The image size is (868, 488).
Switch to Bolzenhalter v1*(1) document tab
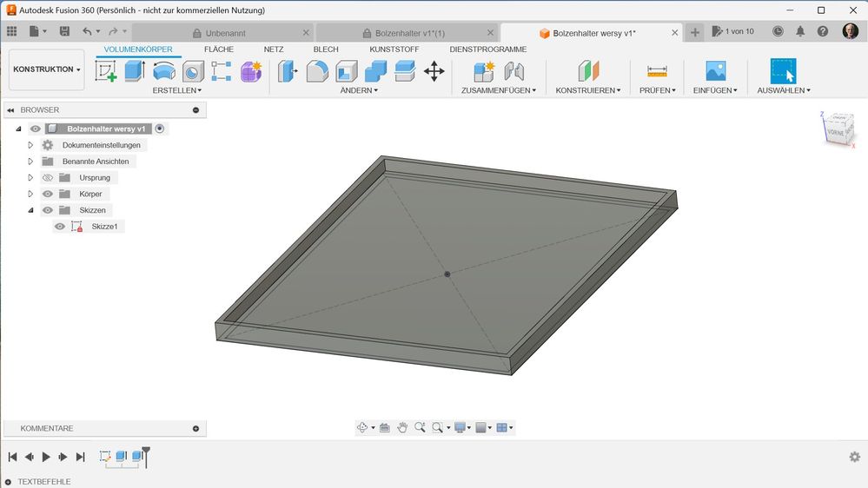click(409, 33)
